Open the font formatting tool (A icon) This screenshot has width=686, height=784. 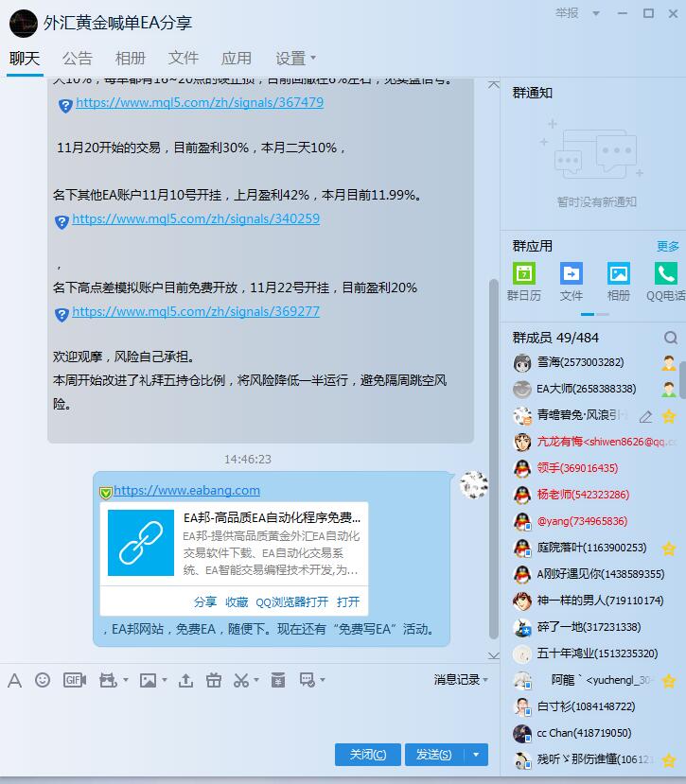(14, 681)
